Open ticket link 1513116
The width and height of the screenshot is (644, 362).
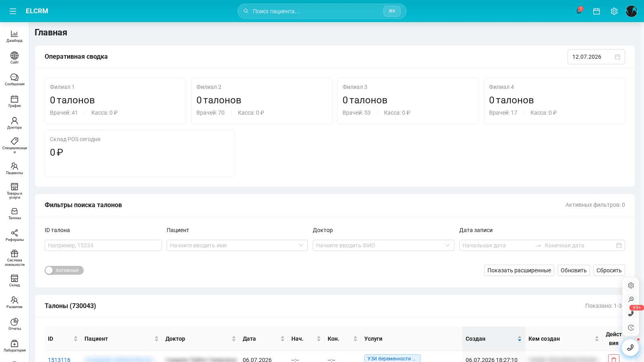[x=59, y=360]
